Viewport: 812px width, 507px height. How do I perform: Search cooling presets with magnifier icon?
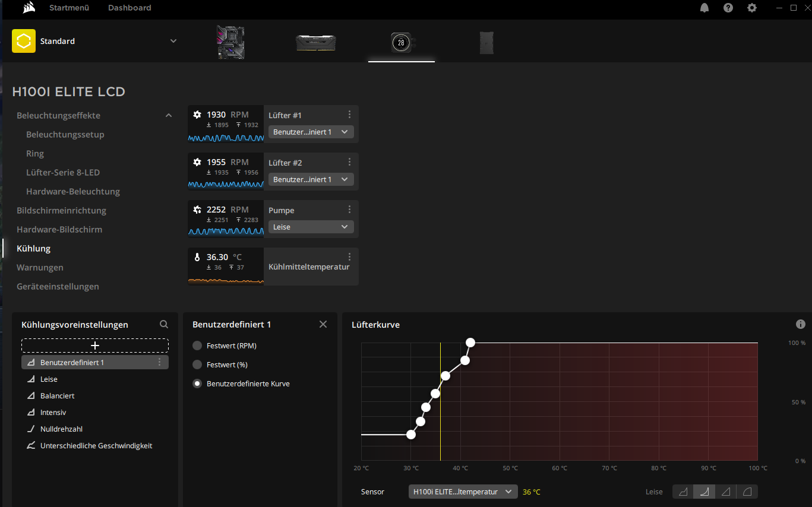(164, 325)
